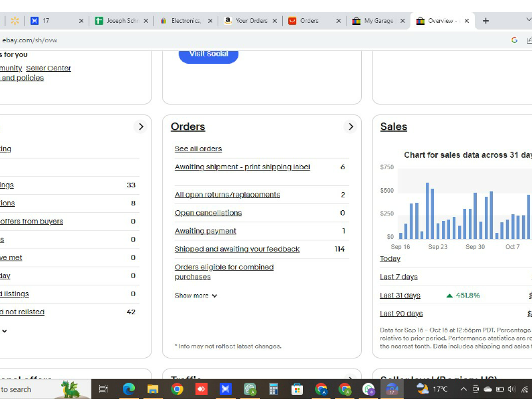Open File Explorer from taskbar
The image size is (532, 411).
pos(152,389)
